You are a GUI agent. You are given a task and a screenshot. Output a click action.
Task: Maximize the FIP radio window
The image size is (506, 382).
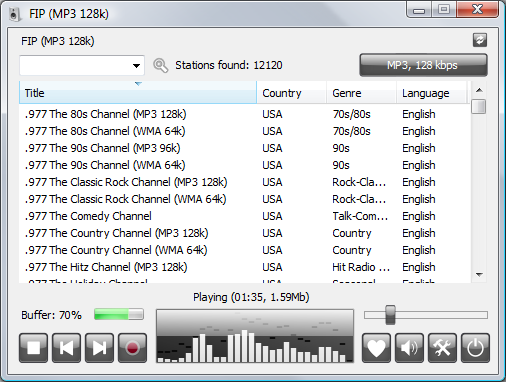(x=444, y=10)
